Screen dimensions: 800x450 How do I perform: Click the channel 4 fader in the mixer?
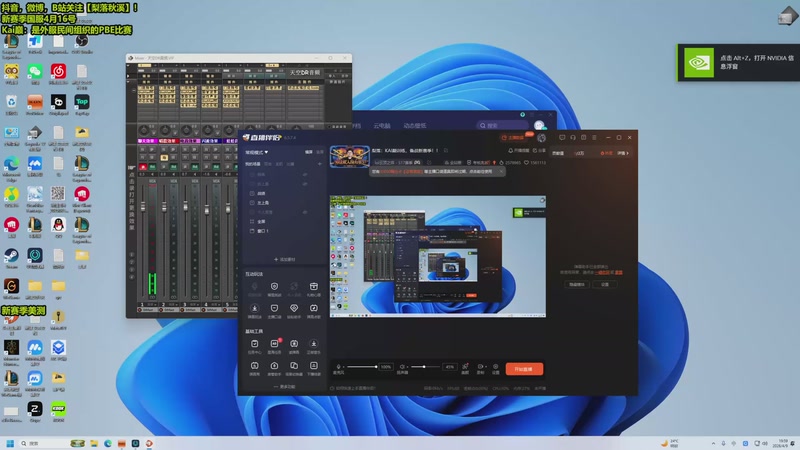point(207,210)
